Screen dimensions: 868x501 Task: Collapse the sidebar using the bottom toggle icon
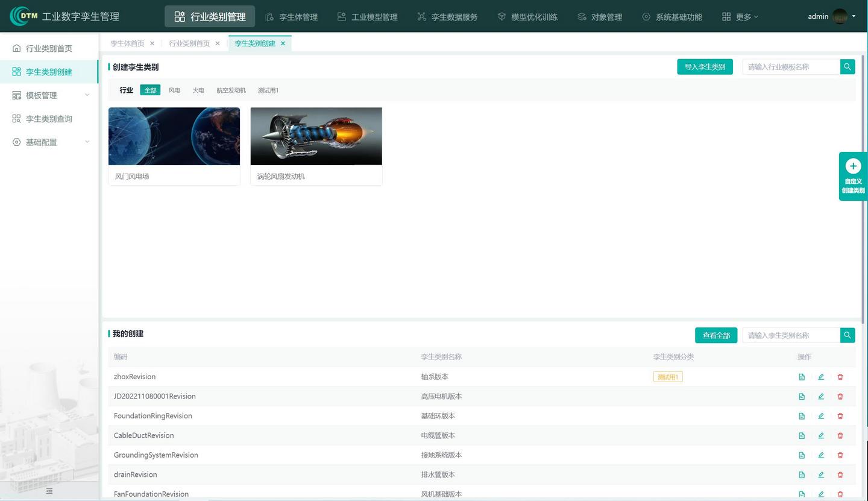click(49, 491)
